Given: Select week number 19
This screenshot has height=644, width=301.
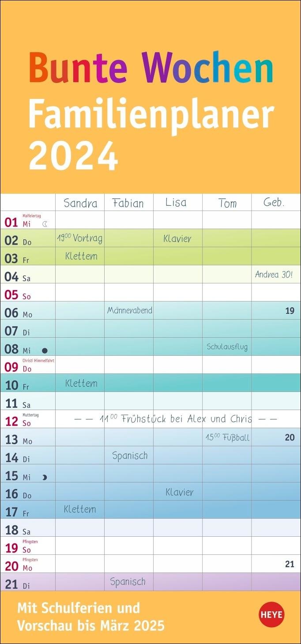Looking at the screenshot, I should point(290,311).
